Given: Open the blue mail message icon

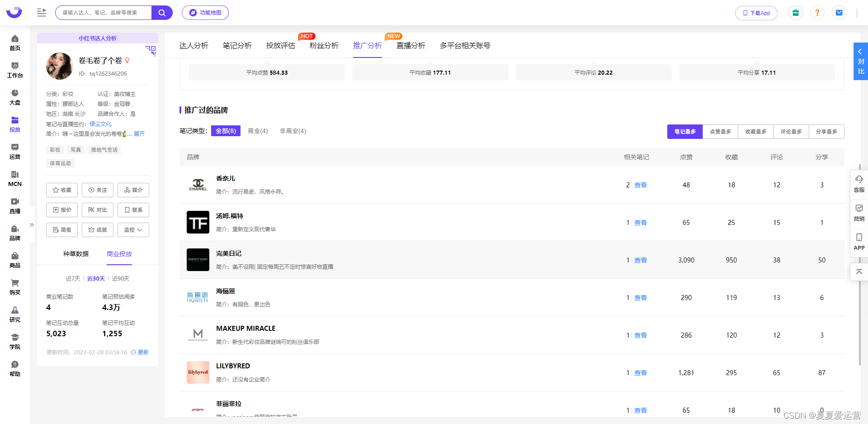Looking at the screenshot, I should [x=839, y=13].
